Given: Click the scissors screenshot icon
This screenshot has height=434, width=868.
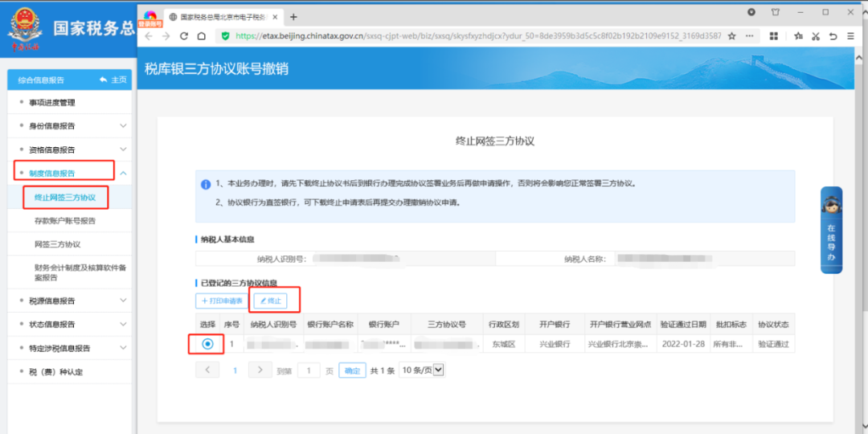Looking at the screenshot, I should coord(815,36).
